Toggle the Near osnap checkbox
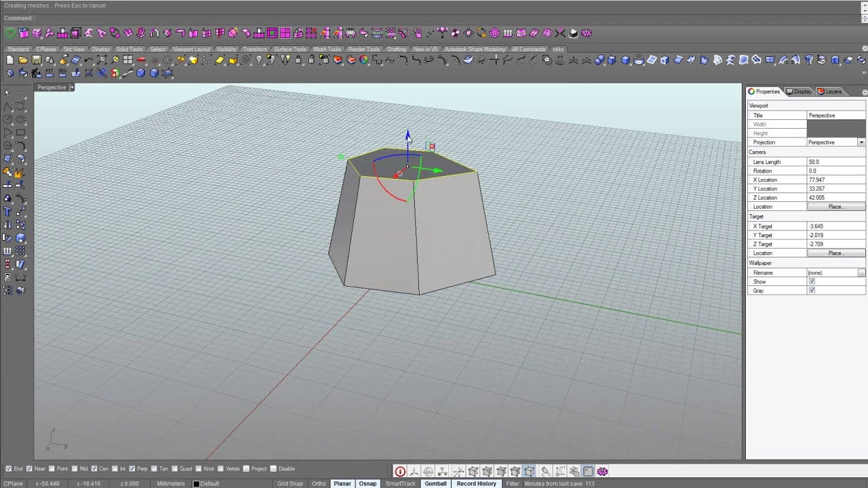Image resolution: width=868 pixels, height=488 pixels. point(29,468)
